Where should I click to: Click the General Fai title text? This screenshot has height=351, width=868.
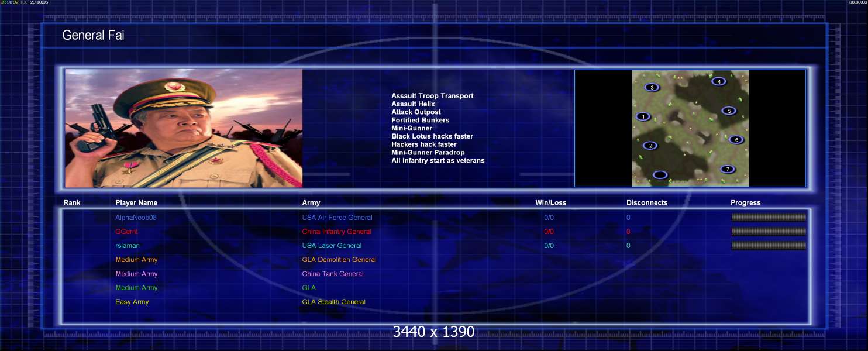(93, 35)
